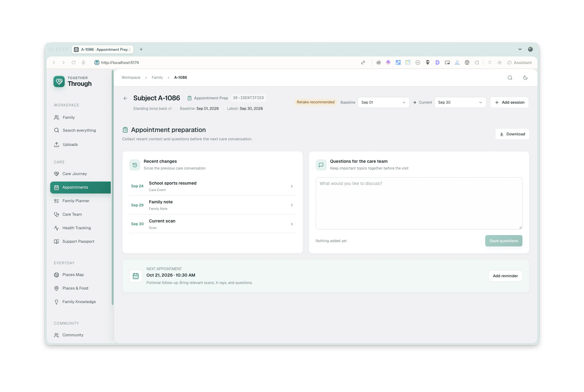
Task: Click the microphone icon in browser toolbar
Action: tap(83, 62)
